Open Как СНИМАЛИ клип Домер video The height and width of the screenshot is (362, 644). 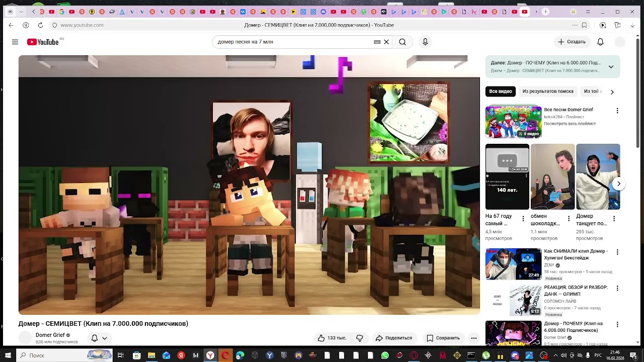tap(513, 264)
